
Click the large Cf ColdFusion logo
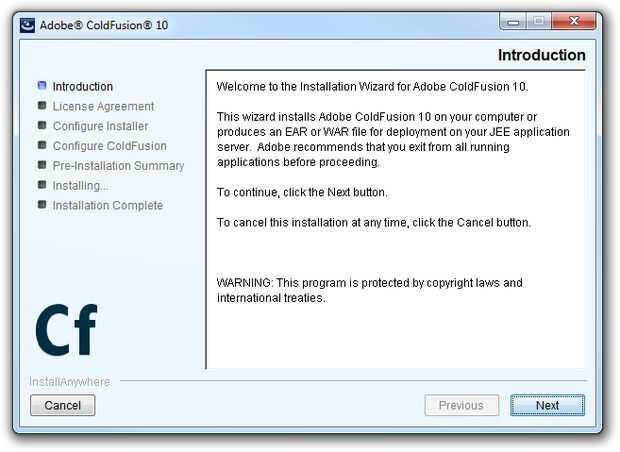coord(66,330)
